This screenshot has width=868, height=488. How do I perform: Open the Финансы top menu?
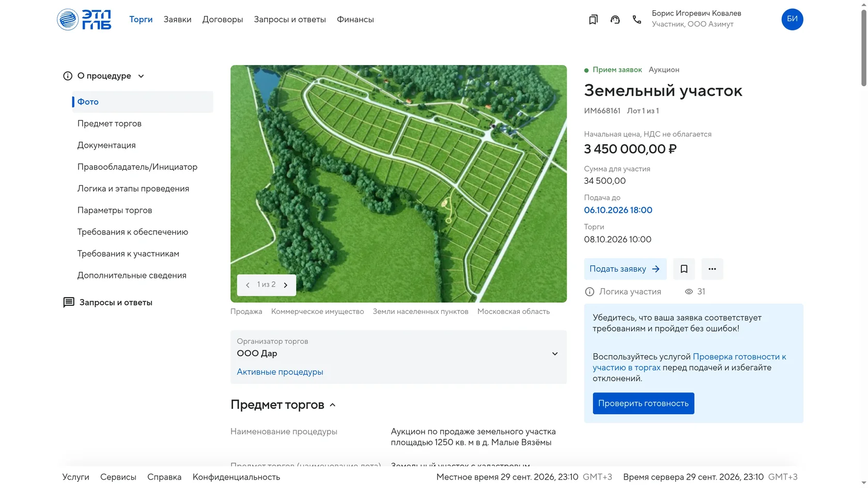tap(355, 20)
